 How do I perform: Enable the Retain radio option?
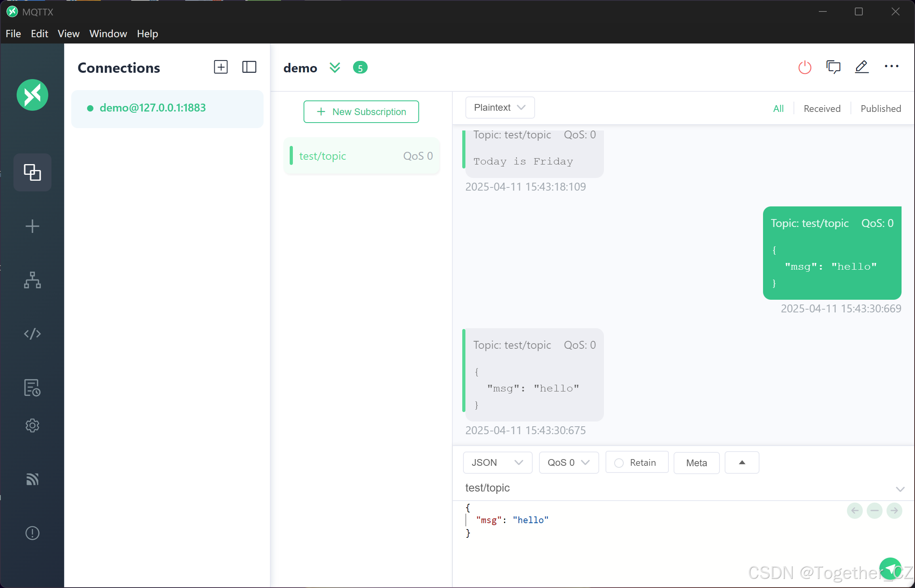coord(619,463)
